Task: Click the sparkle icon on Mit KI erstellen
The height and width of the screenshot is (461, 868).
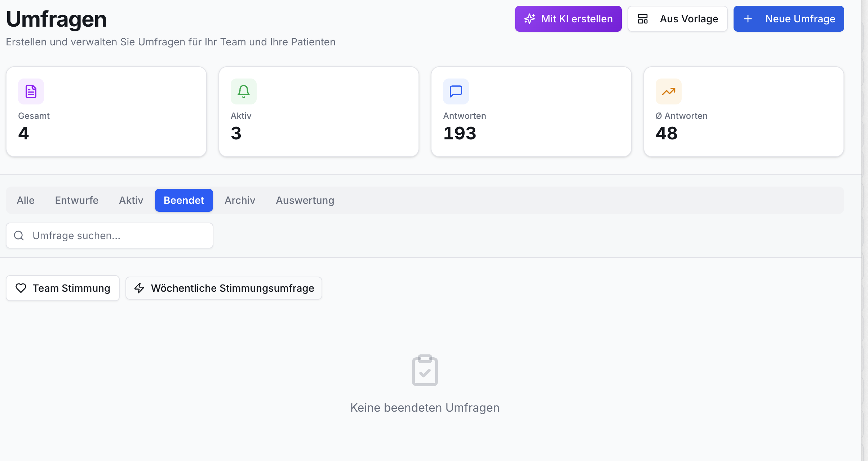Action: click(530, 19)
